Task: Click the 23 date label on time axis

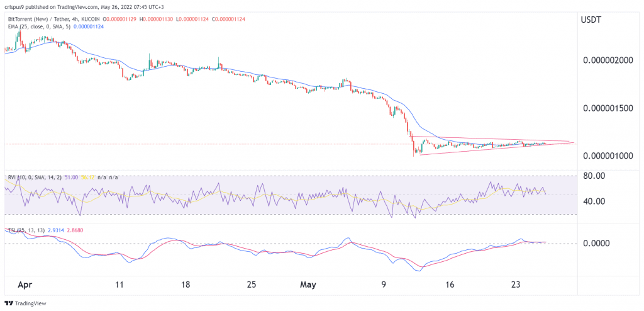Action: (516, 285)
